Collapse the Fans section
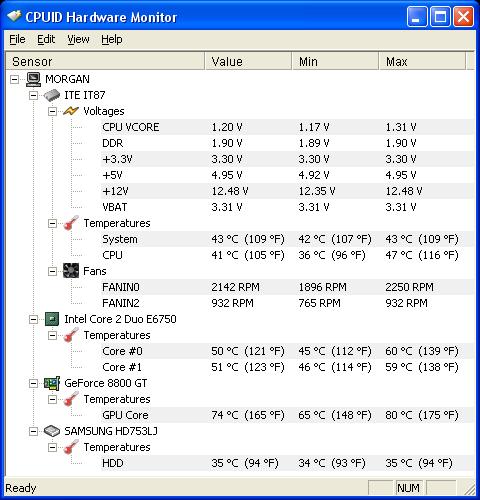 coord(52,271)
